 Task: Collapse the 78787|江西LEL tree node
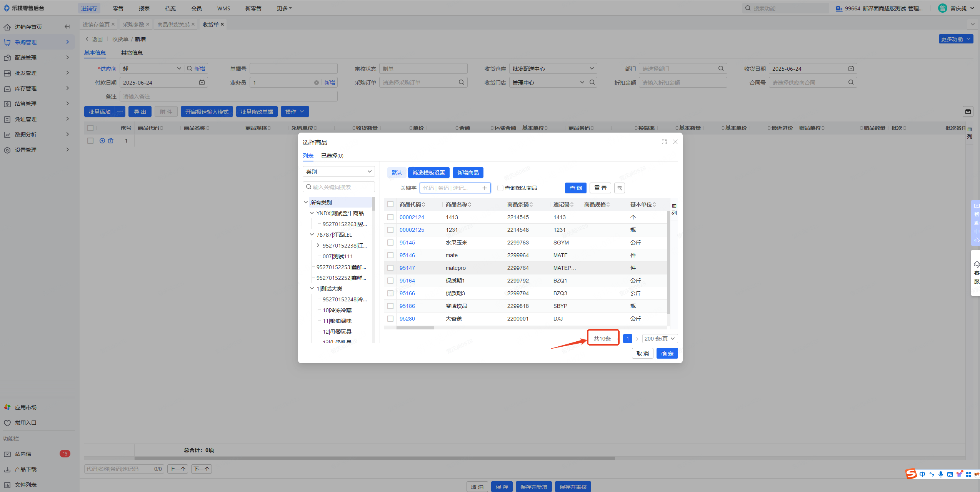pyautogui.click(x=312, y=234)
